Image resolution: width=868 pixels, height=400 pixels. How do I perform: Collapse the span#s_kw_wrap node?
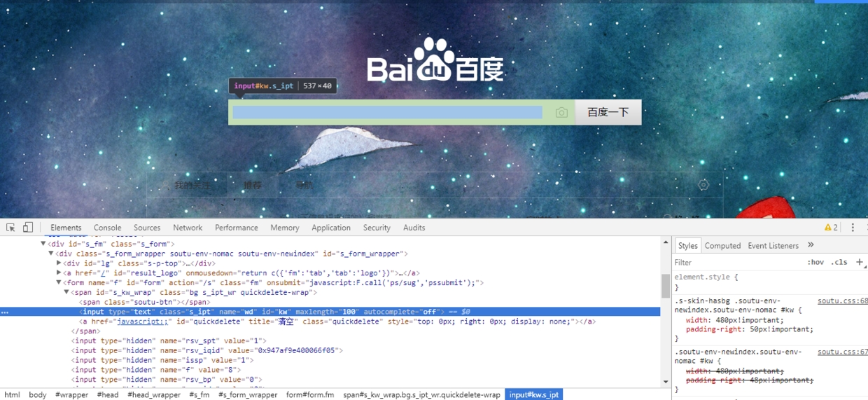tap(66, 292)
